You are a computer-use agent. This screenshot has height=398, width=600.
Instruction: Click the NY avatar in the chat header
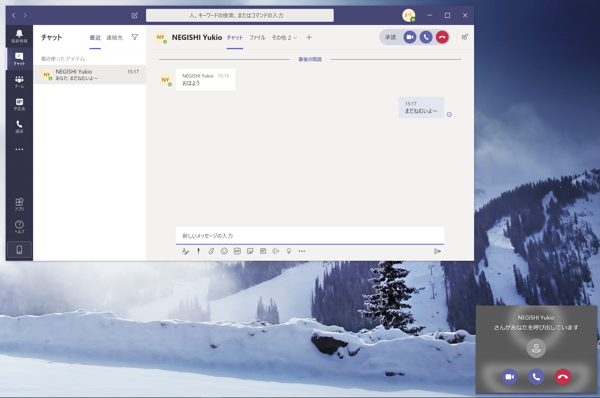pos(161,37)
